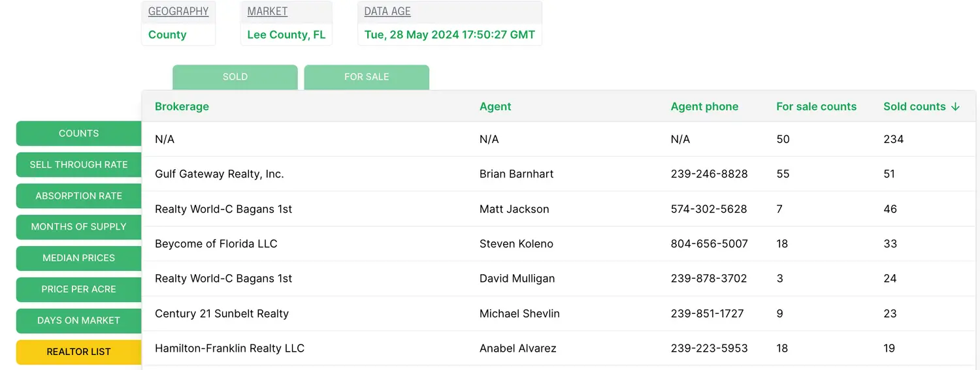Select ABSORPTION RATE in sidebar
980x370 pixels.
point(79,196)
